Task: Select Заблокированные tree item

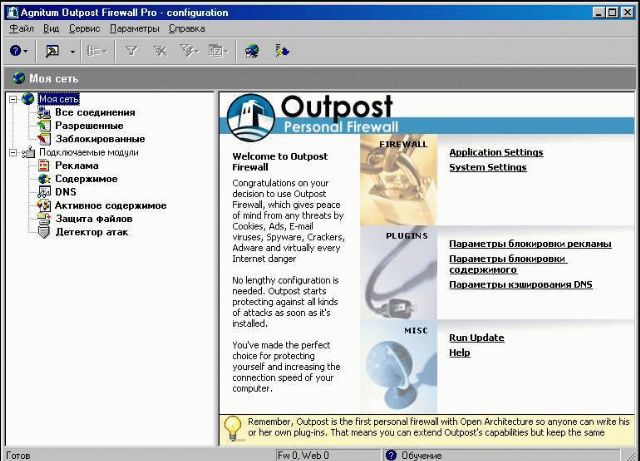Action: [x=100, y=139]
